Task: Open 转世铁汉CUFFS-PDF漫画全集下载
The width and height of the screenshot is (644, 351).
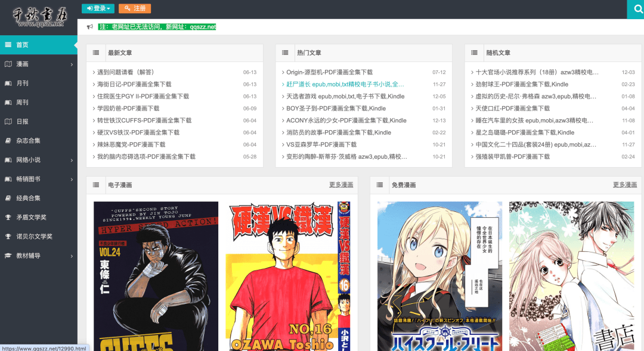Action: point(144,121)
